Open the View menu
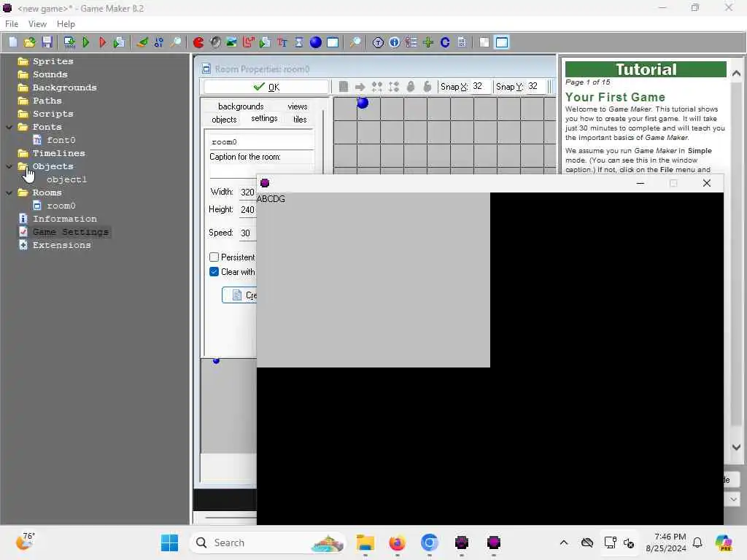This screenshot has height=560, width=747. (37, 24)
